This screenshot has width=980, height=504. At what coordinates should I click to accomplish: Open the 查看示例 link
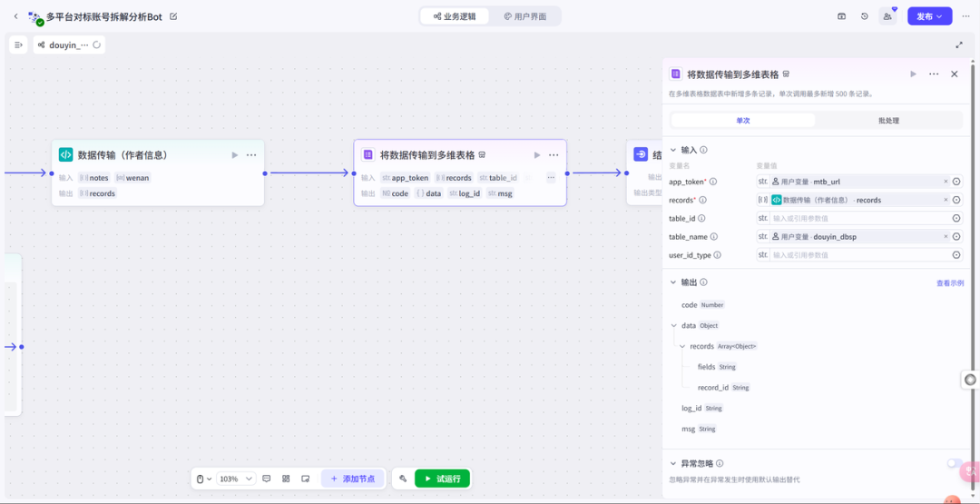(949, 282)
